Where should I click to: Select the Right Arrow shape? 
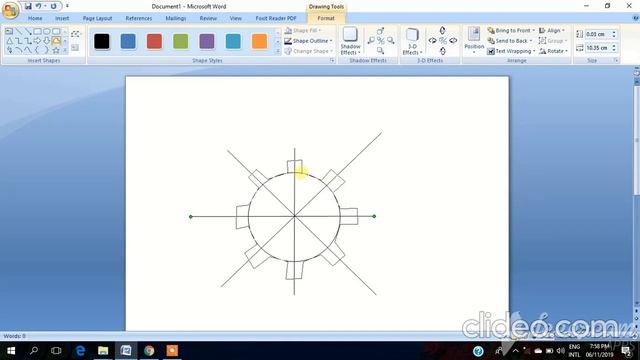[38, 41]
